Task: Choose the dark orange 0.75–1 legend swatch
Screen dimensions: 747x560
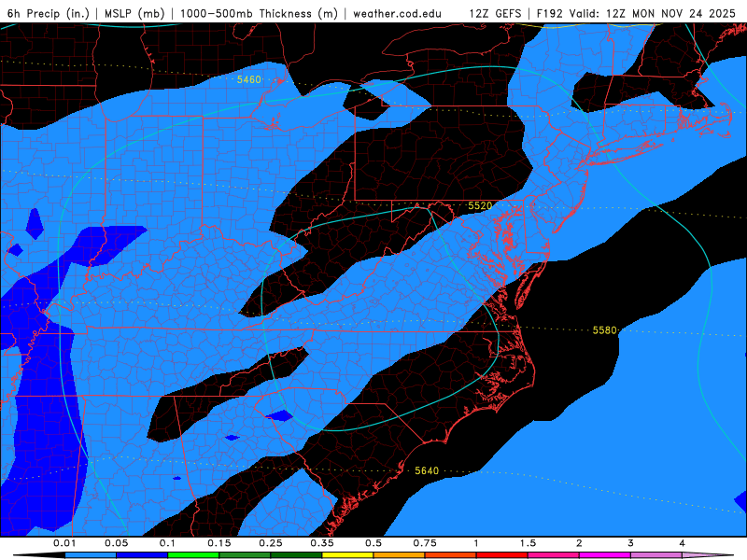Action: (x=451, y=555)
